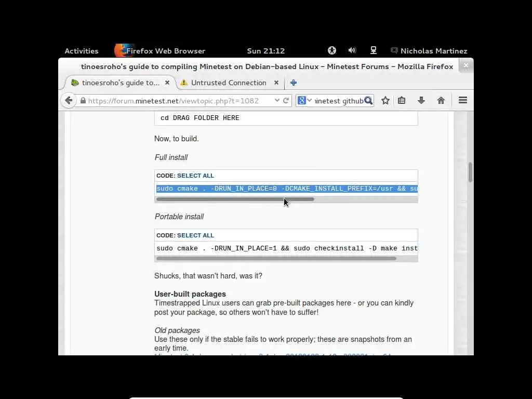This screenshot has width=532, height=399.
Task: Click the 'User-built packages' heading
Action: click(x=190, y=294)
